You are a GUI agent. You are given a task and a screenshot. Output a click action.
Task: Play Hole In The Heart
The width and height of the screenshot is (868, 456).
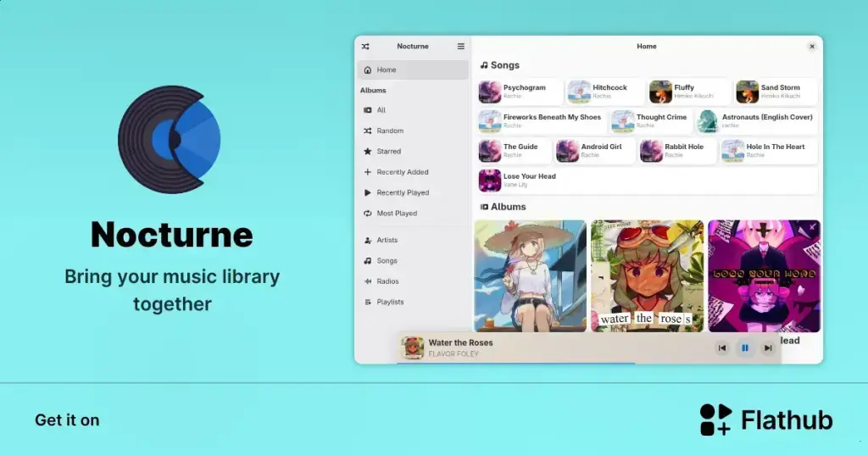tap(769, 151)
